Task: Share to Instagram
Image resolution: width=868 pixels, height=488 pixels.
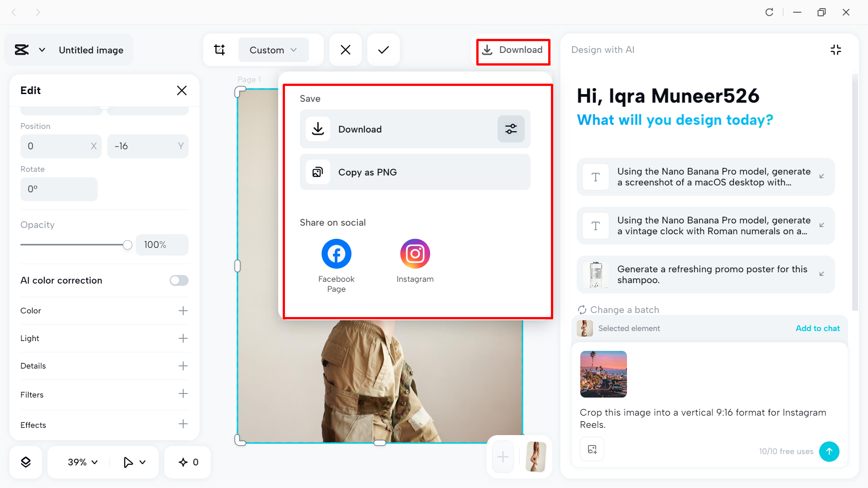Action: pyautogui.click(x=415, y=254)
